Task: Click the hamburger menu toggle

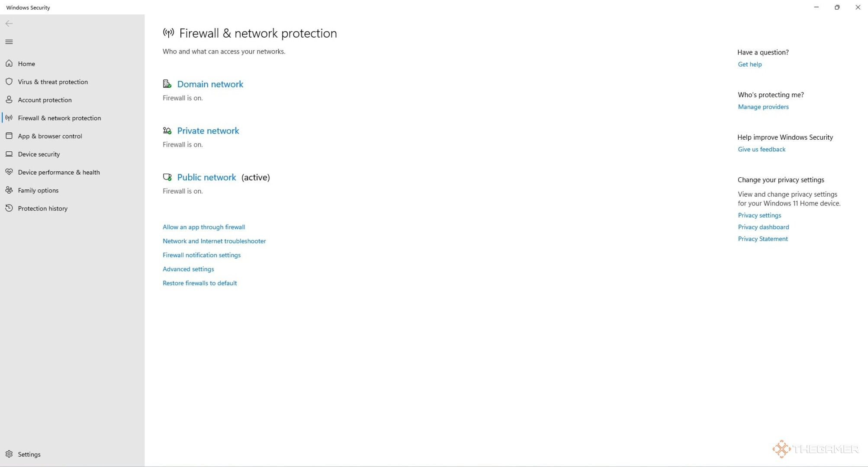Action: click(x=9, y=42)
